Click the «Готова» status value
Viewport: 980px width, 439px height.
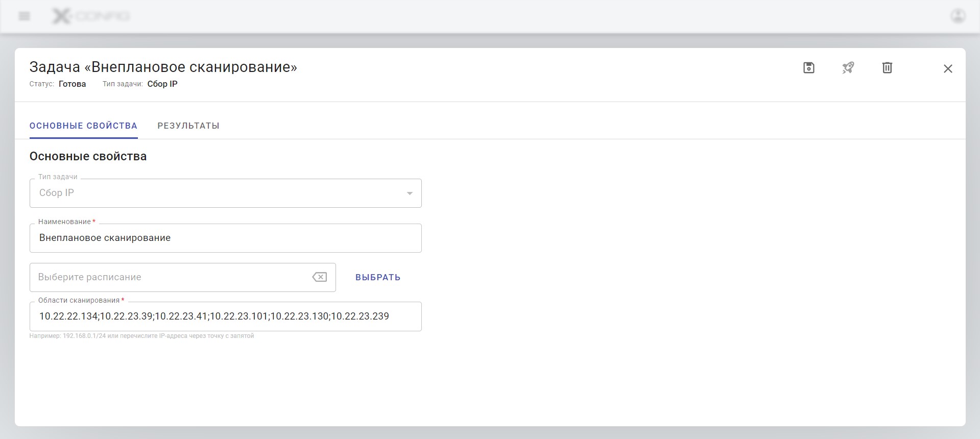[x=72, y=84]
